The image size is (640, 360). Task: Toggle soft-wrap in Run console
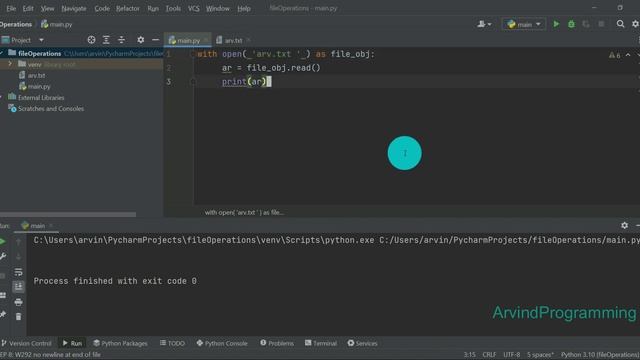coord(18,272)
